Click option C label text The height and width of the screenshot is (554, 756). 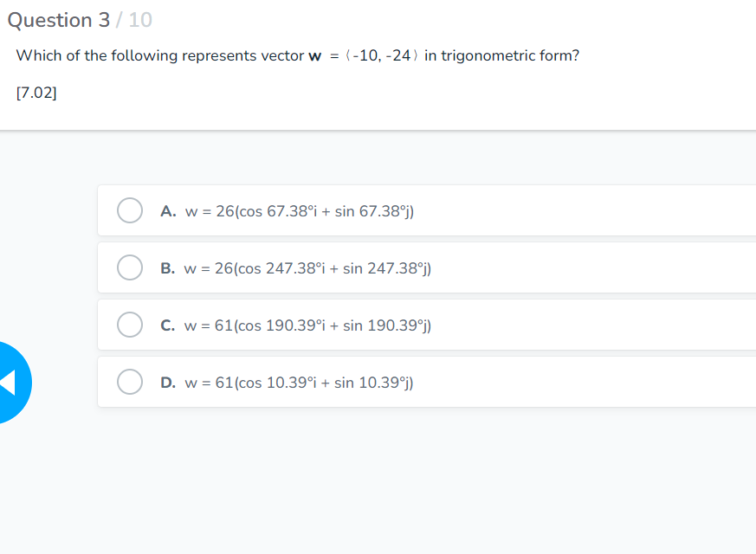point(167,325)
